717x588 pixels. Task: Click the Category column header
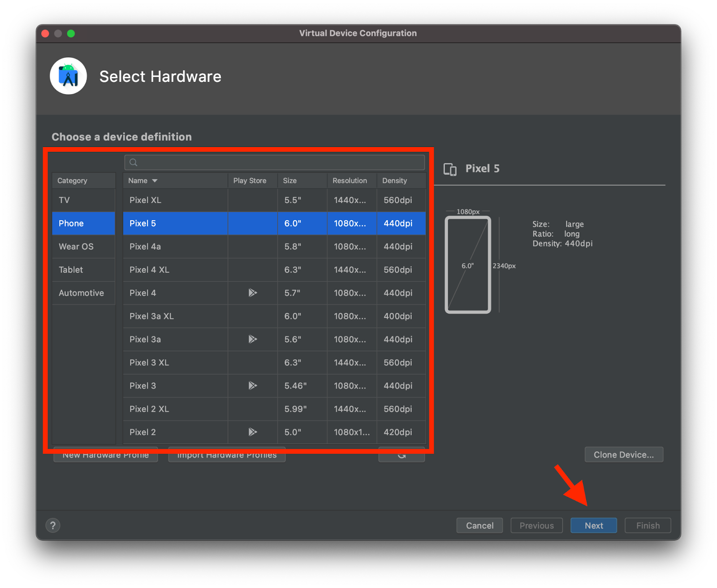(x=83, y=181)
